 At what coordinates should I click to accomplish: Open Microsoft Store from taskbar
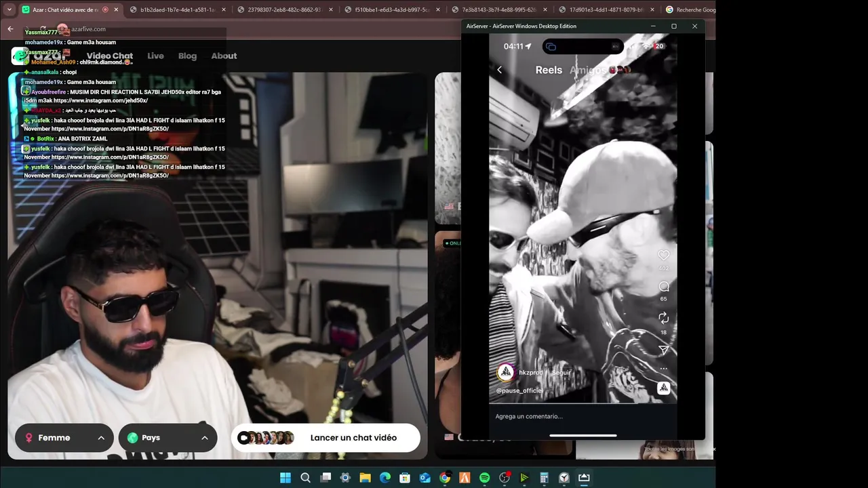point(405,478)
